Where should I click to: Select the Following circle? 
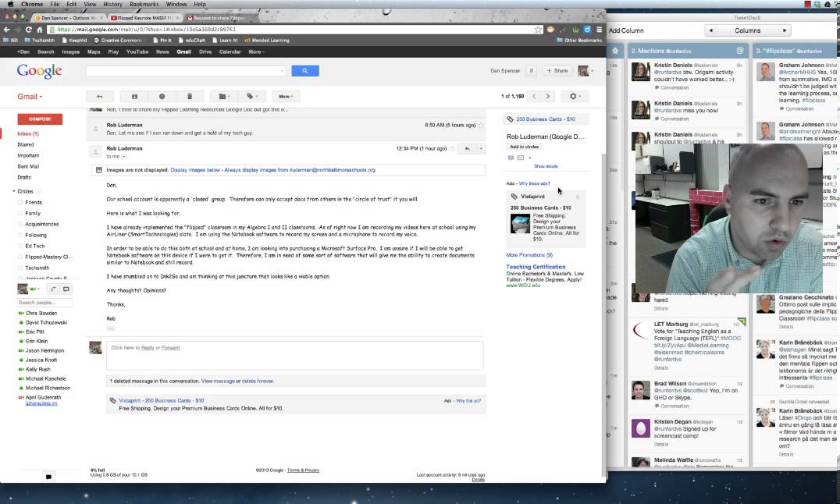[x=36, y=235]
